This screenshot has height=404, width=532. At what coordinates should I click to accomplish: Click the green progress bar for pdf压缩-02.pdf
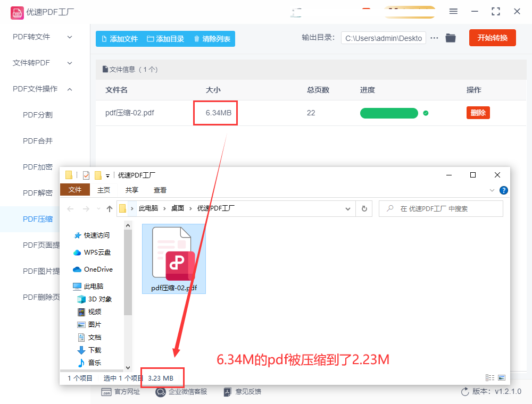[389, 113]
